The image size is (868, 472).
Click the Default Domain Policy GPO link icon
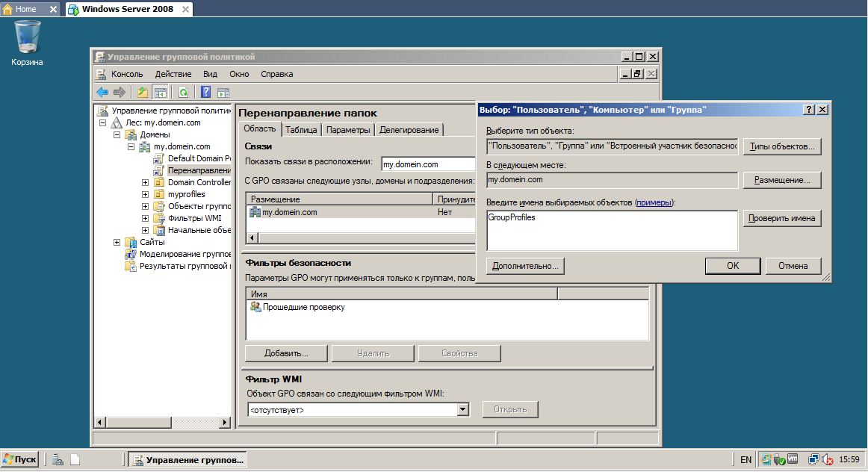(159, 158)
